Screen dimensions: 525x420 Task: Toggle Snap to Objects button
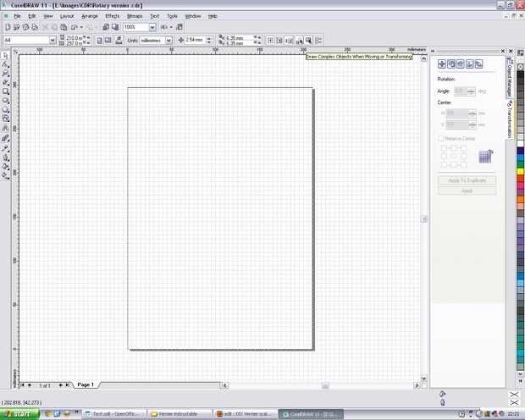pos(289,41)
